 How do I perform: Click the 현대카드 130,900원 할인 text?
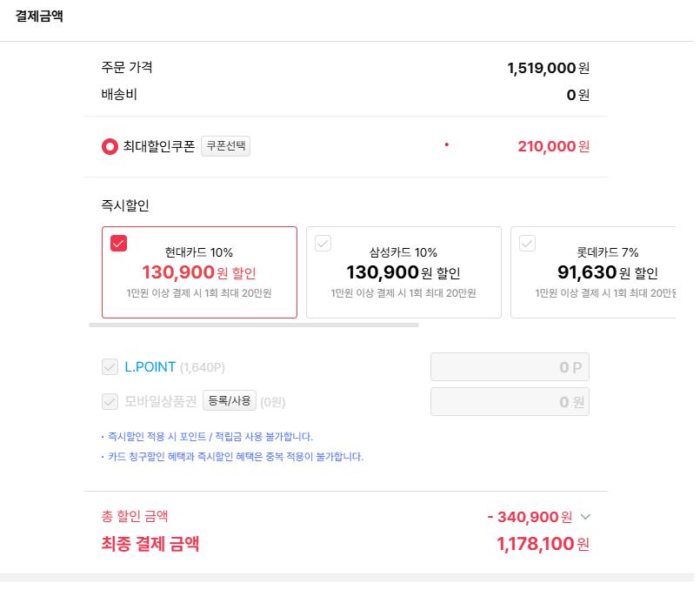click(199, 272)
